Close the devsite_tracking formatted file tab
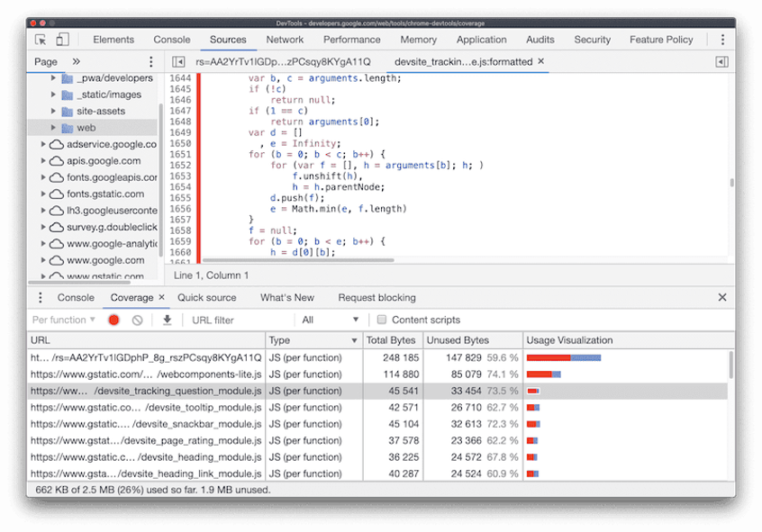 [x=541, y=61]
